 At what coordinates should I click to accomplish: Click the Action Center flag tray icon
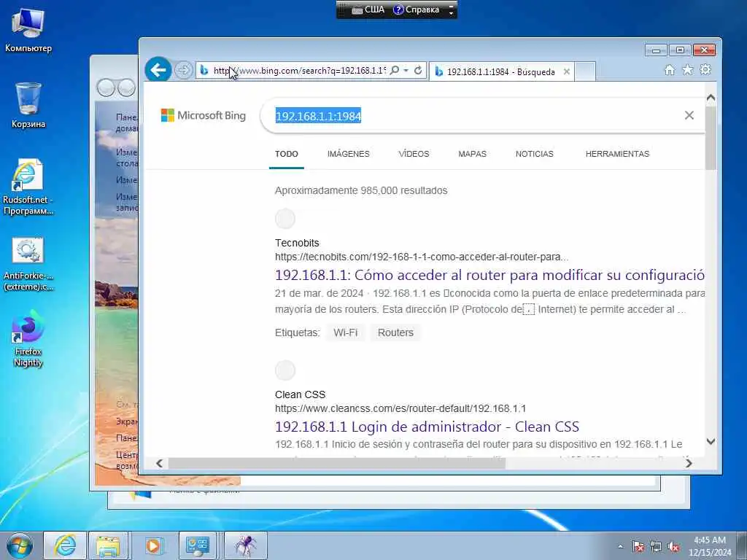(638, 546)
